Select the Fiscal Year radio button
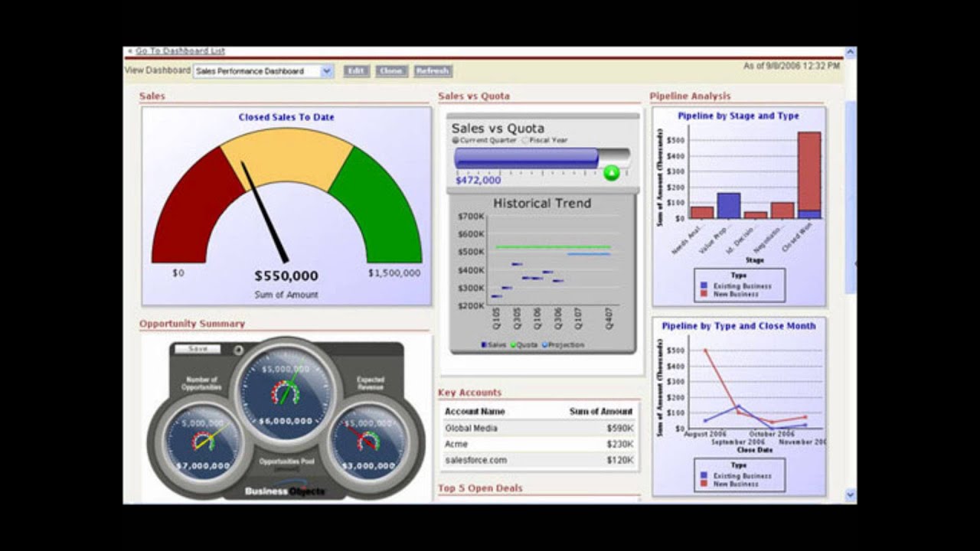 coord(525,141)
